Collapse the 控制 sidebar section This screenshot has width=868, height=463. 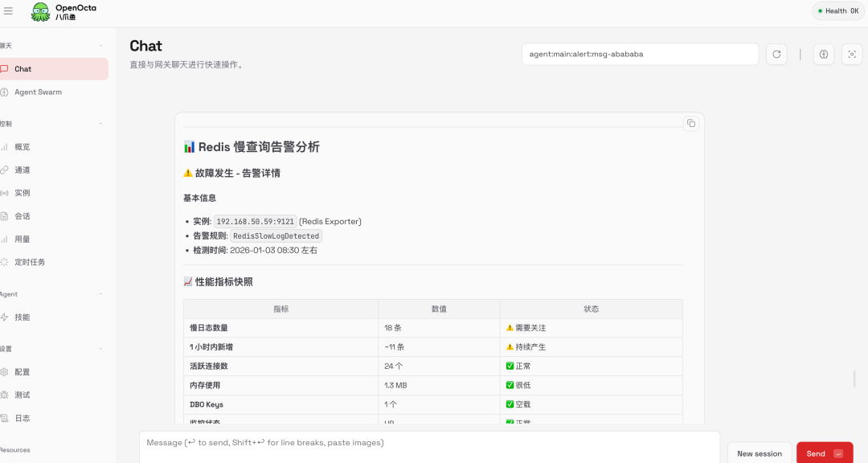tap(100, 124)
